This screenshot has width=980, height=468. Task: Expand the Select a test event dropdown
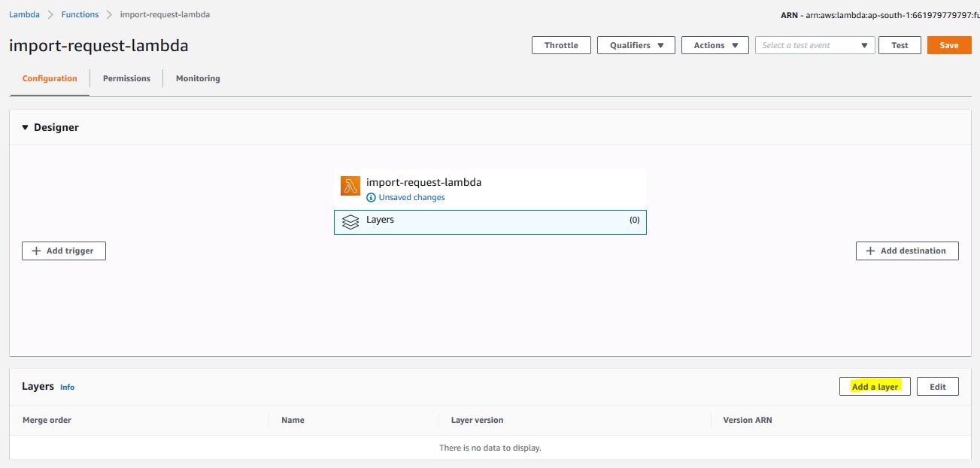pyautogui.click(x=815, y=45)
